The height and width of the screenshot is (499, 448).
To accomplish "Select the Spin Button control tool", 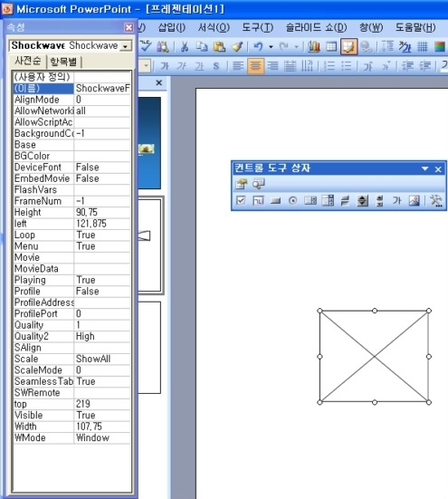I will click(362, 200).
